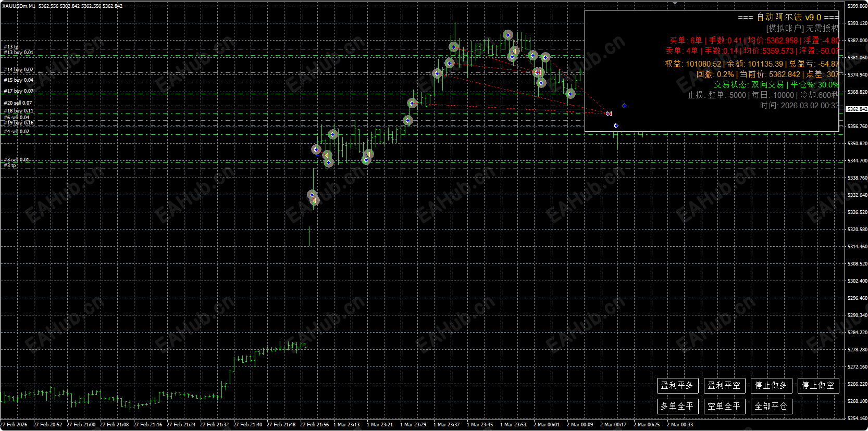Click the chart shift triangle on the top edge
The height and width of the screenshot is (431, 868).
tap(675, 3)
